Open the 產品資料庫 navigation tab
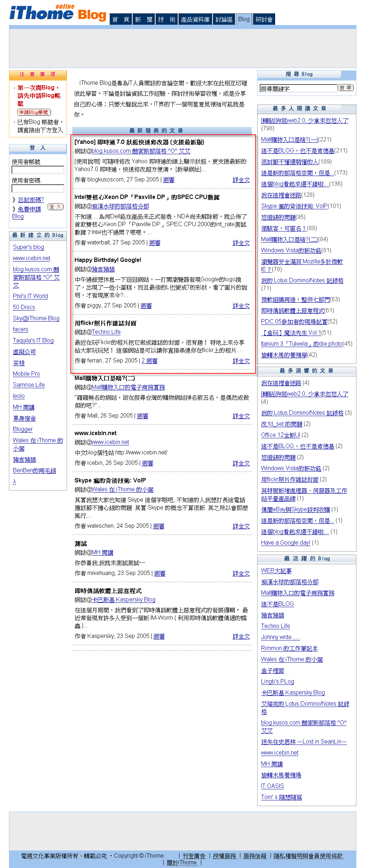Screen dimensions: 365x868 click(195, 19)
